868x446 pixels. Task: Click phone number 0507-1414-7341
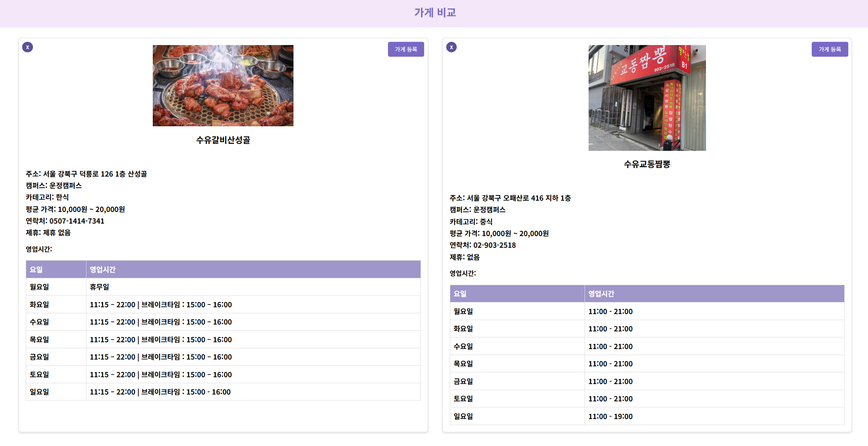76,221
